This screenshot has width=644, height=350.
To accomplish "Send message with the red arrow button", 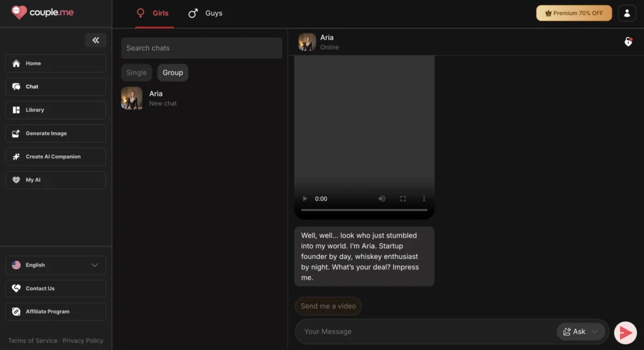I will coord(625,332).
